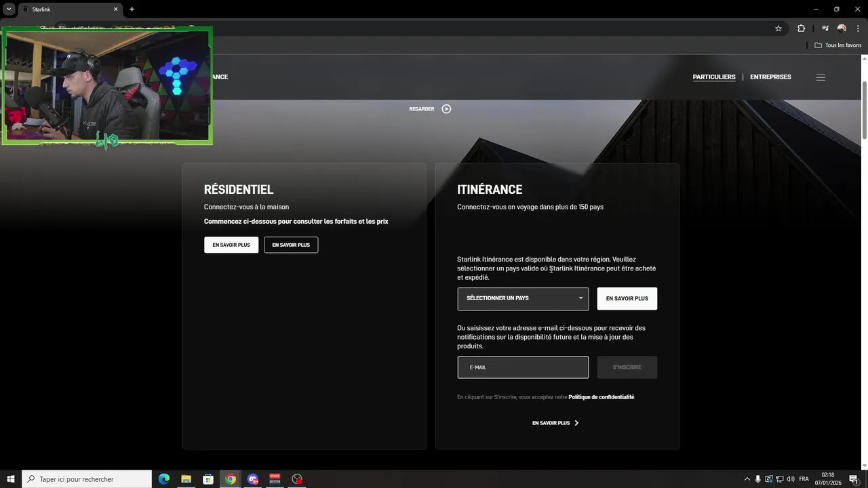Click the text Connectez-vous à la maison

coord(246,207)
